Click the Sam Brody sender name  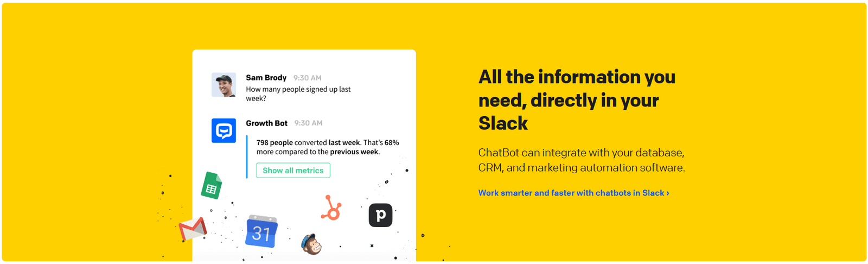pos(266,78)
